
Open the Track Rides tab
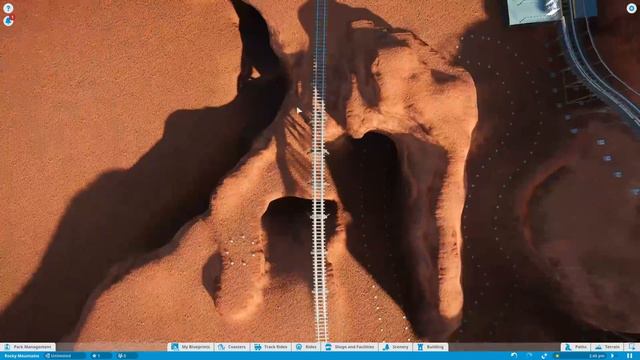coord(271,347)
